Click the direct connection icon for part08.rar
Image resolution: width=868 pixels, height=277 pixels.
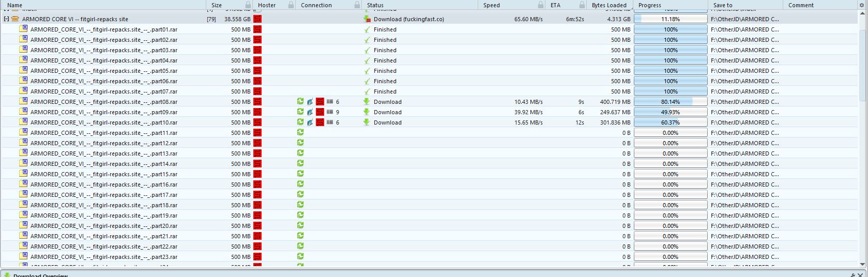[x=310, y=102]
